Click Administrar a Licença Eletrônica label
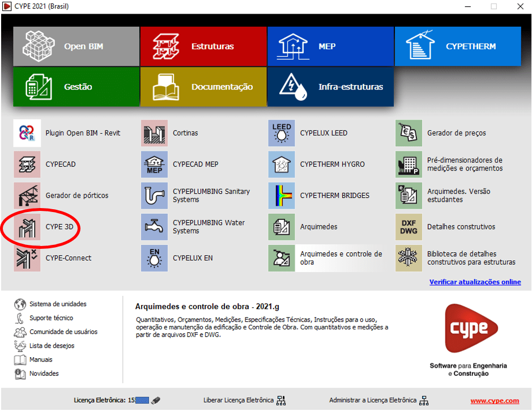The image size is (532, 411). click(x=373, y=400)
